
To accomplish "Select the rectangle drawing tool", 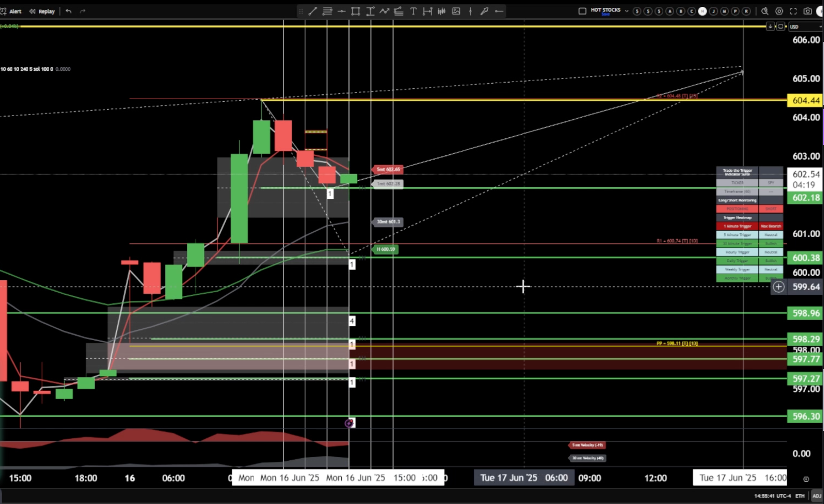I will click(x=355, y=11).
